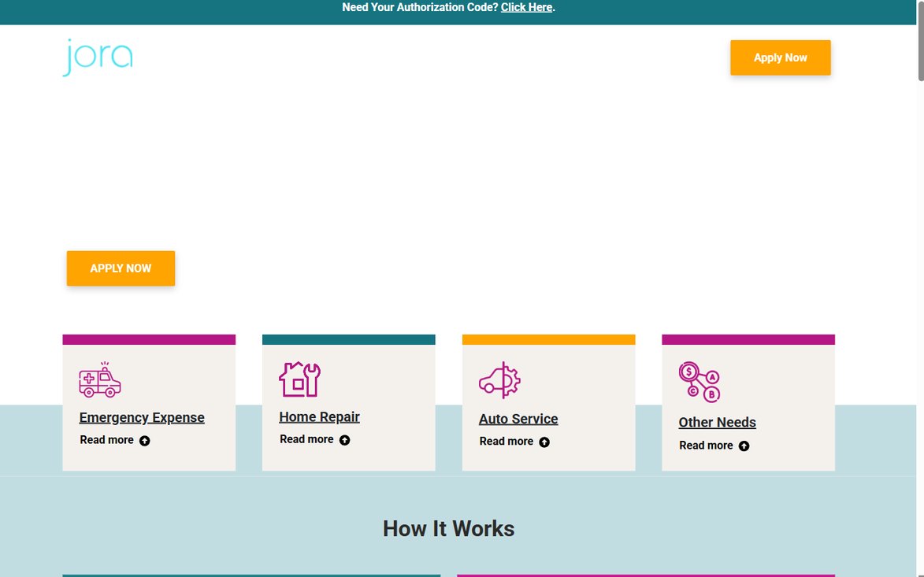The height and width of the screenshot is (577, 924).
Task: Open the Other Needs heading link
Action: tap(717, 422)
